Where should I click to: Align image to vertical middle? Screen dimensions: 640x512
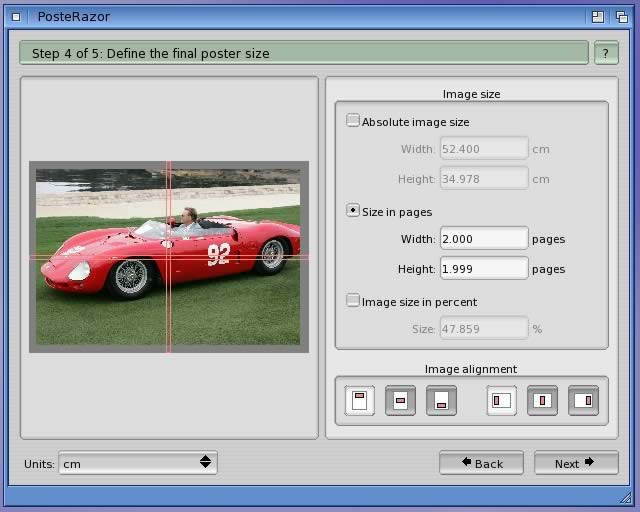coord(400,400)
